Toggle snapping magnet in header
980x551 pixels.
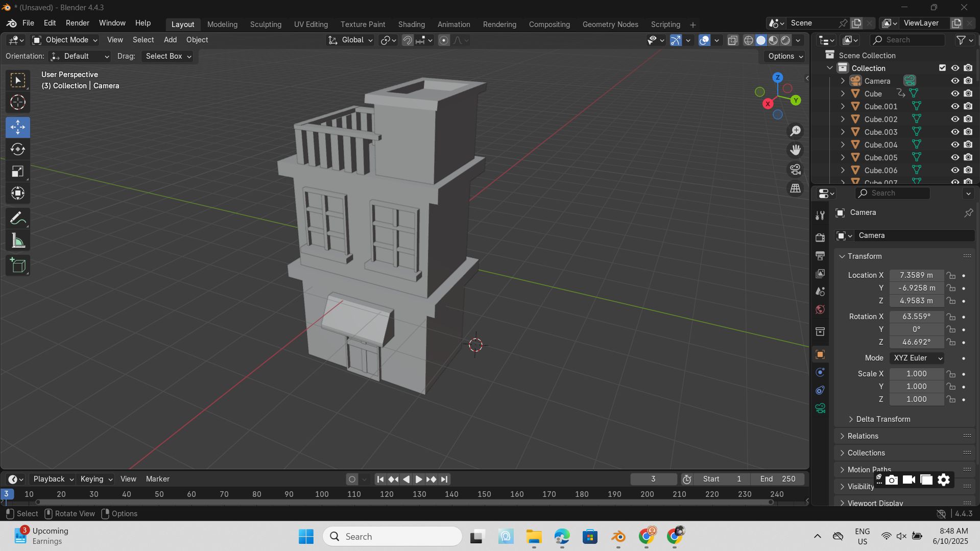407,40
